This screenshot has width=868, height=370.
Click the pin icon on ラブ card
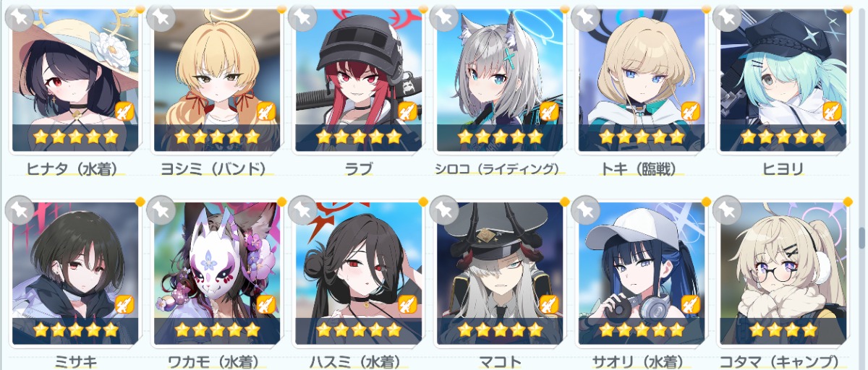[302, 17]
